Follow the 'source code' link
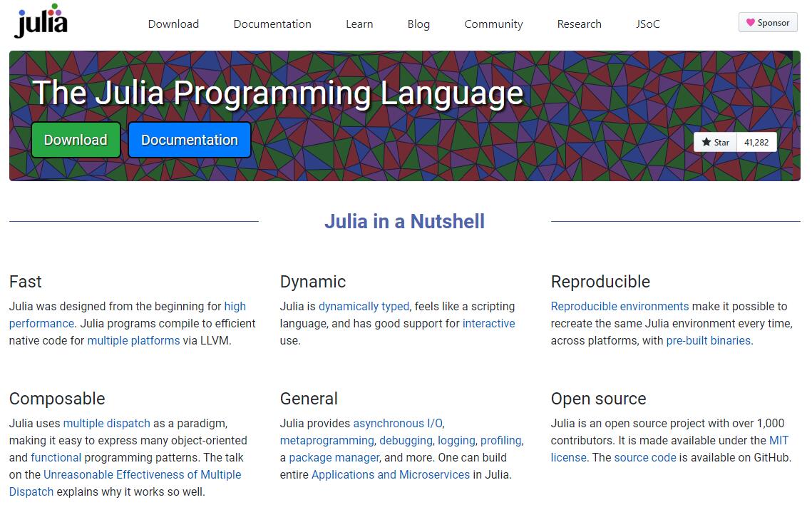The image size is (812, 510). tap(644, 458)
